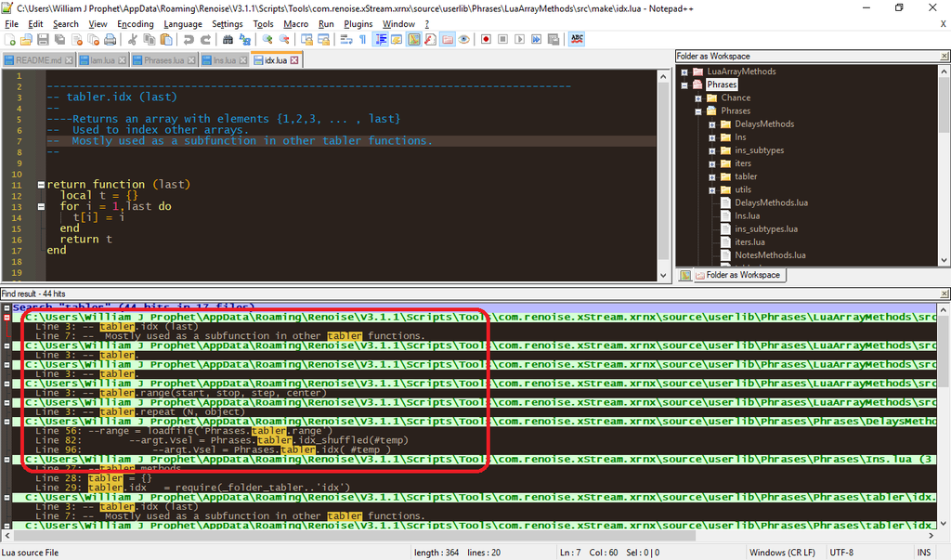This screenshot has width=951, height=560.
Task: Close the current document via the toolbar Close icon
Action: 76,39
